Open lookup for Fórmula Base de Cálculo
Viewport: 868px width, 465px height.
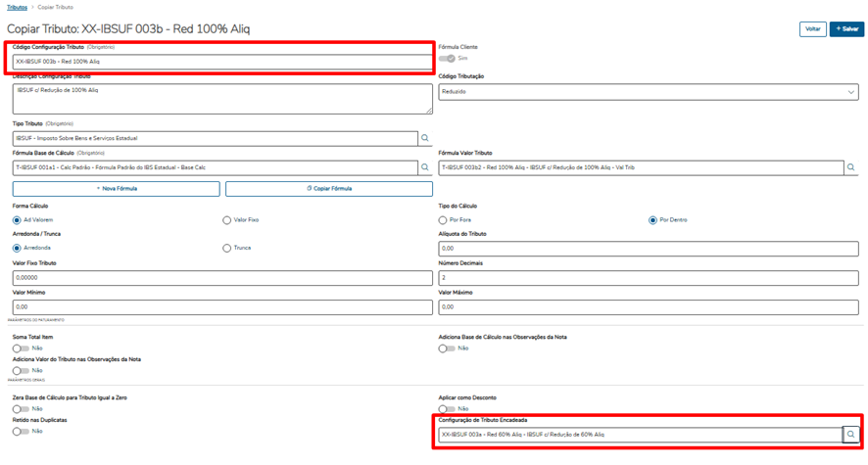(x=425, y=167)
